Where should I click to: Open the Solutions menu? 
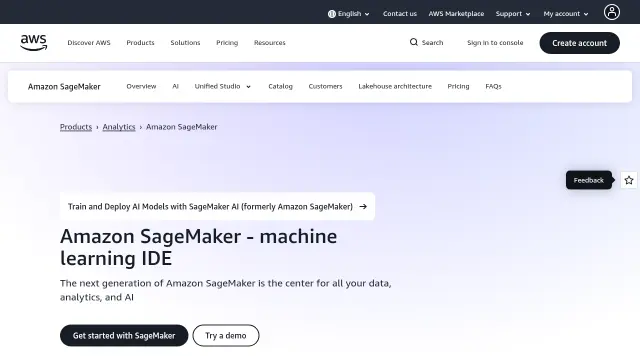(x=185, y=43)
